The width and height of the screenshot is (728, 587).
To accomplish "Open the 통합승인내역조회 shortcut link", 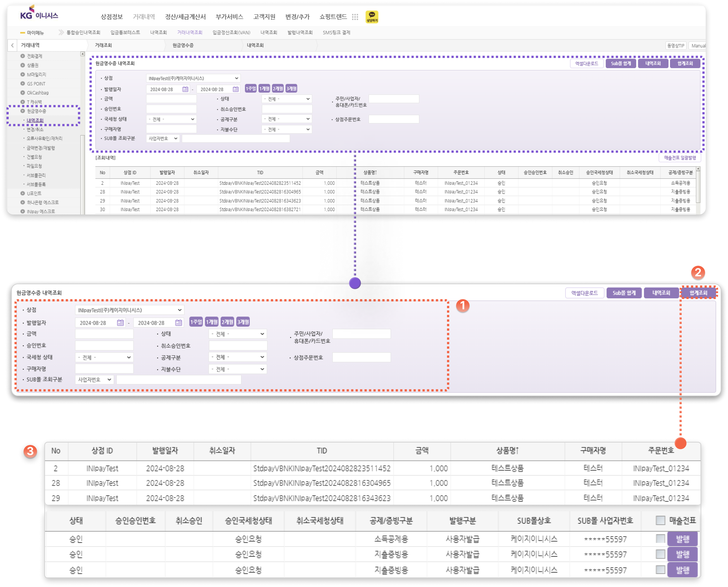I will (83, 33).
